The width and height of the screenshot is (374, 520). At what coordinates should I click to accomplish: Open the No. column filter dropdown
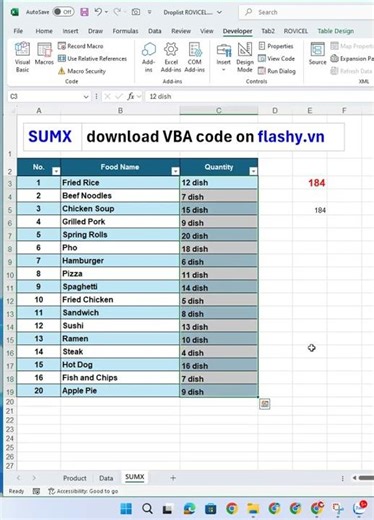point(56,171)
